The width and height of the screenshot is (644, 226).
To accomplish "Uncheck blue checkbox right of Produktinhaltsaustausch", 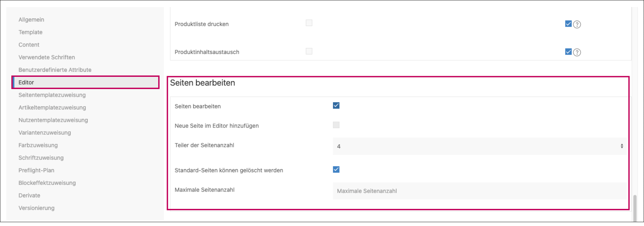I will point(568,52).
